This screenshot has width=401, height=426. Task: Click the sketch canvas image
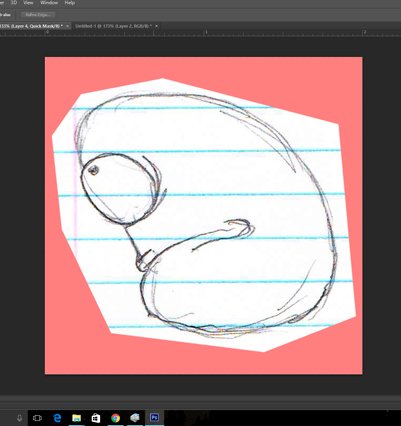coord(204,215)
